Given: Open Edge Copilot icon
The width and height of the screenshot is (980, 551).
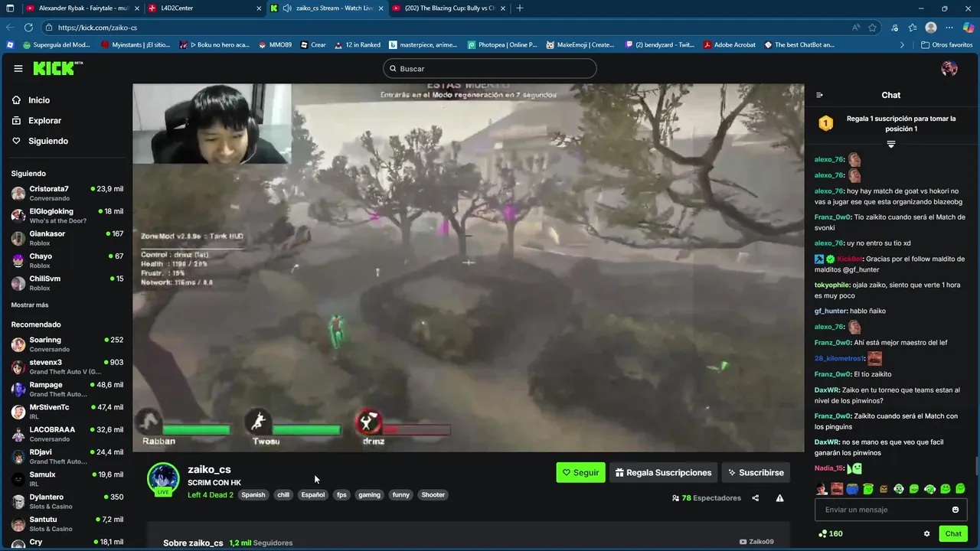Looking at the screenshot, I should [x=969, y=28].
